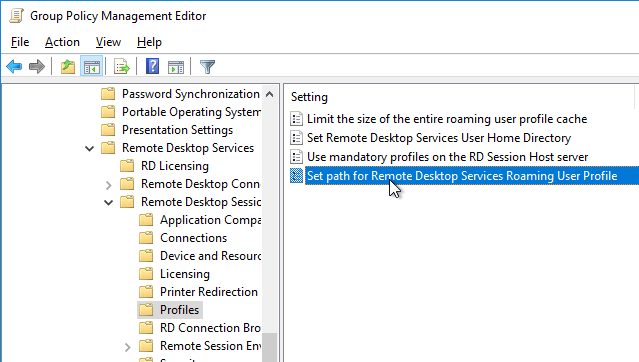
Task: Click the policy icon beside Limit the size setting
Action: (296, 119)
